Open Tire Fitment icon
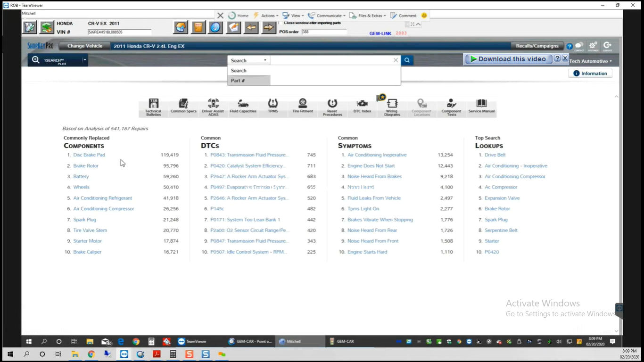Viewport: 644px width, 362px height. tap(303, 107)
